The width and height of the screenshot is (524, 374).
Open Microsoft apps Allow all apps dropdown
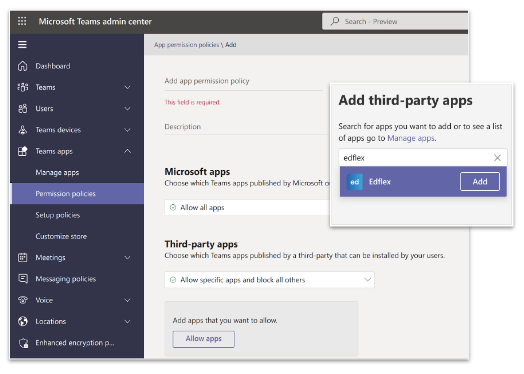click(x=247, y=208)
